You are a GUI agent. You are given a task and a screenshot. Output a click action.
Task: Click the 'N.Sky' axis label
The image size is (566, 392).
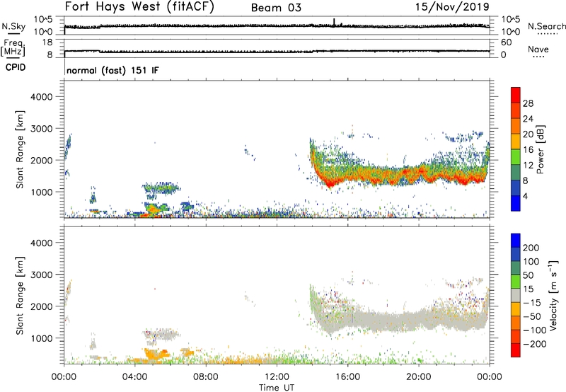pos(13,26)
